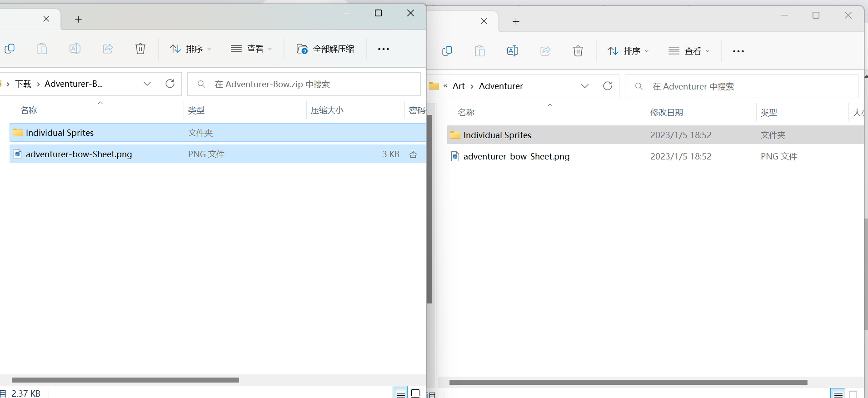Viewport: 868px width, 398px height.
Task: Click the paste icon in the zip window
Action: (x=42, y=49)
